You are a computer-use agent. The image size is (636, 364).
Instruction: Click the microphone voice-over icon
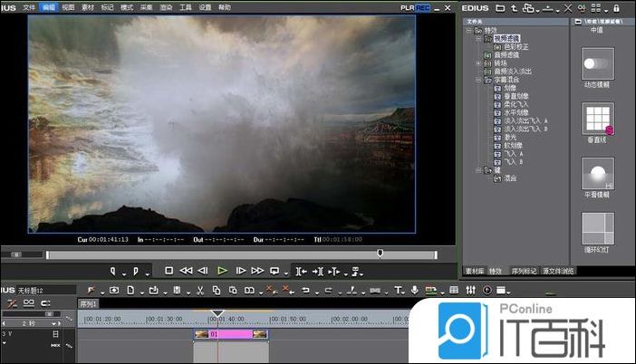coord(414,290)
